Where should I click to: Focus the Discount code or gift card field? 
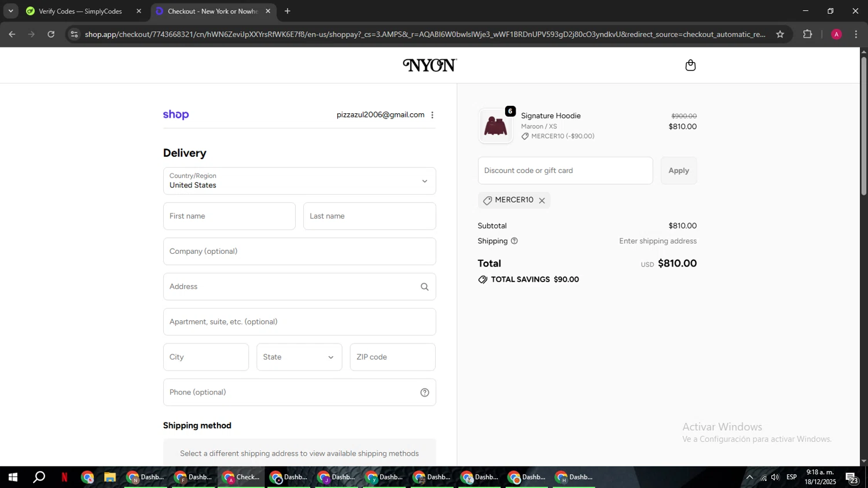[x=565, y=171]
